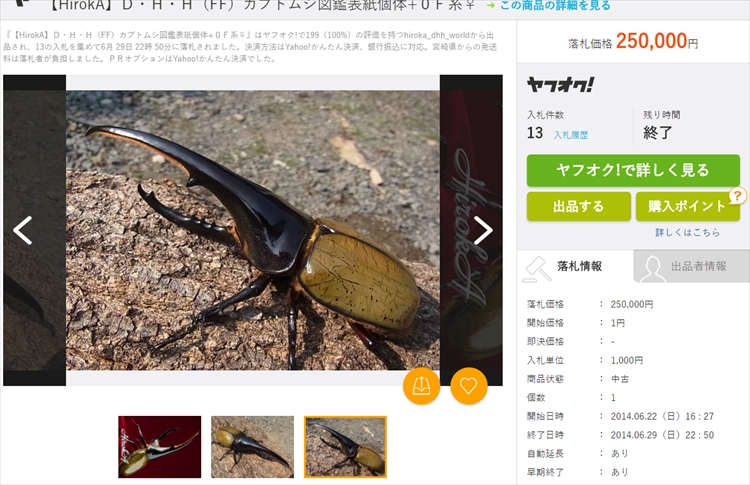Click the 入札単位 1,000円 value
Screen dimensions: 750x485
pyautogui.click(x=627, y=360)
